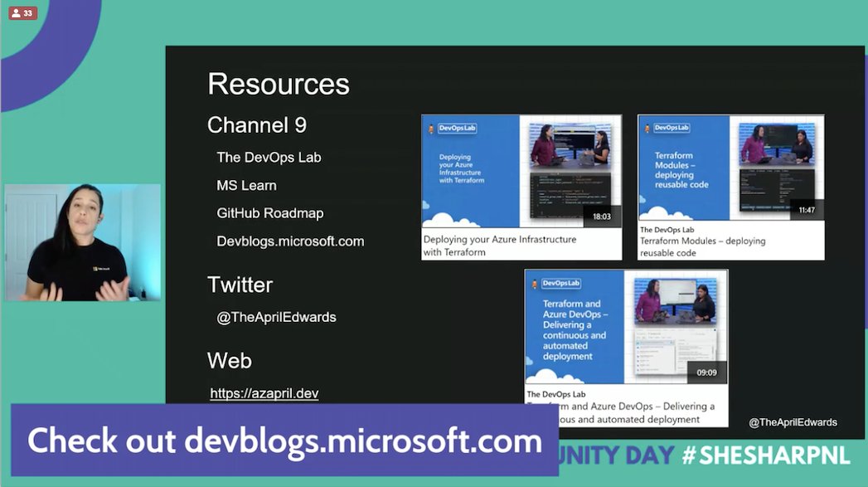The image size is (868, 487).
Task: Click '@TheAprilEdwards' watermark at slide bottom right
Action: (793, 422)
